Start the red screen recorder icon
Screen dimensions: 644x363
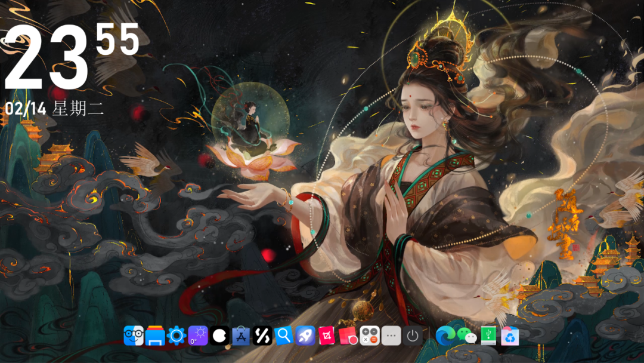(x=348, y=336)
